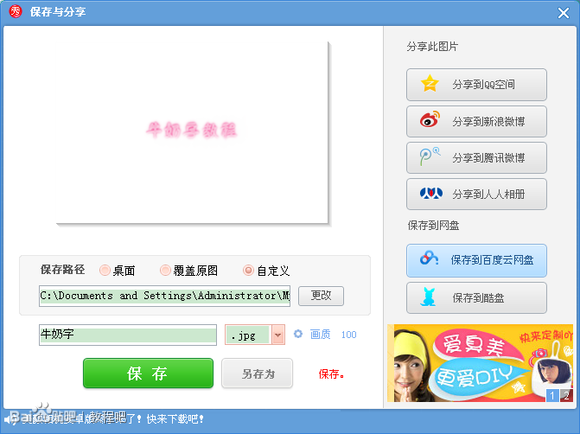The width and height of the screenshot is (580, 434).
Task: Click the Renren album icon
Action: pyautogui.click(x=431, y=193)
